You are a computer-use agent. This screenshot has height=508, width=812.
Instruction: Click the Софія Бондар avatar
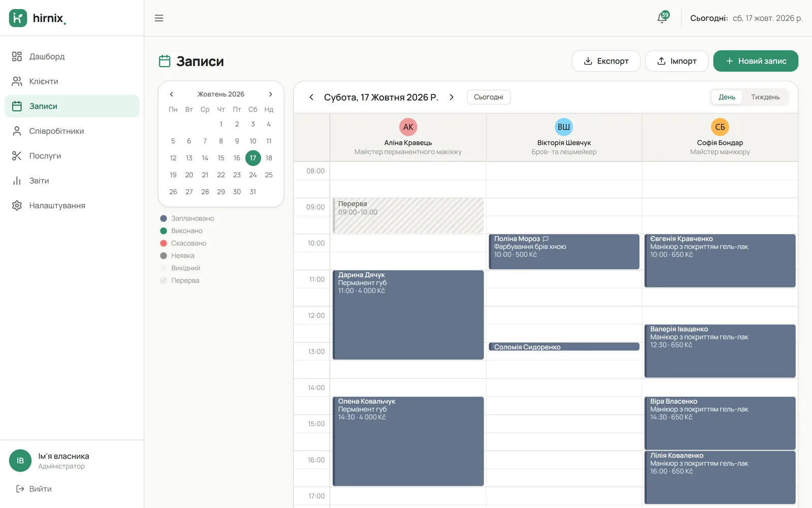[720, 127]
